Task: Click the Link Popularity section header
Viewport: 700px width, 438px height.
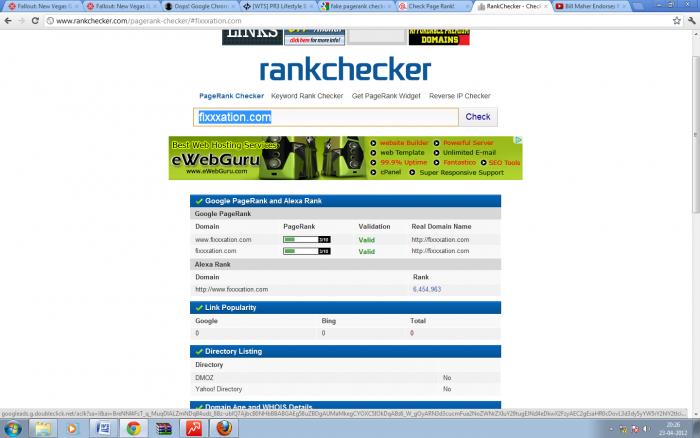Action: [345, 308]
